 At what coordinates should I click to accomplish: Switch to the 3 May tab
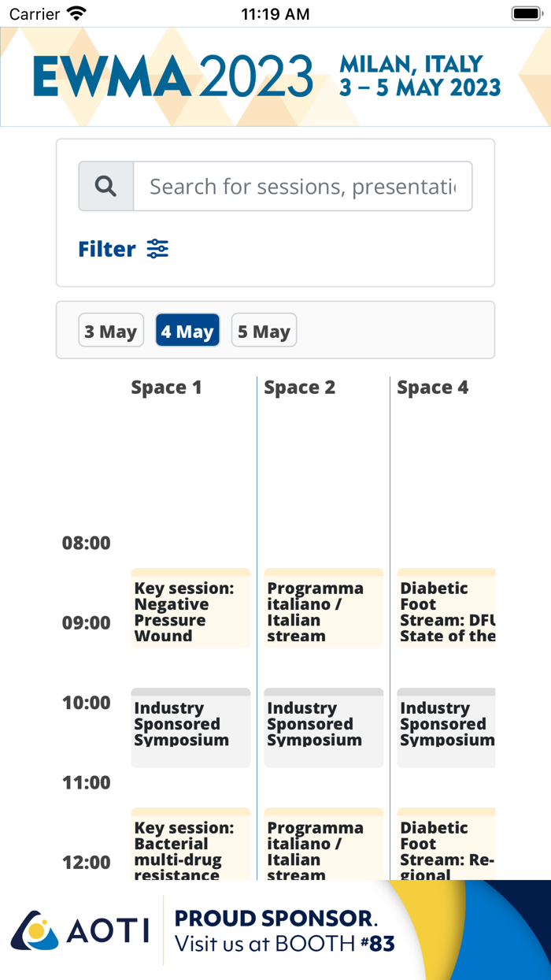point(111,331)
